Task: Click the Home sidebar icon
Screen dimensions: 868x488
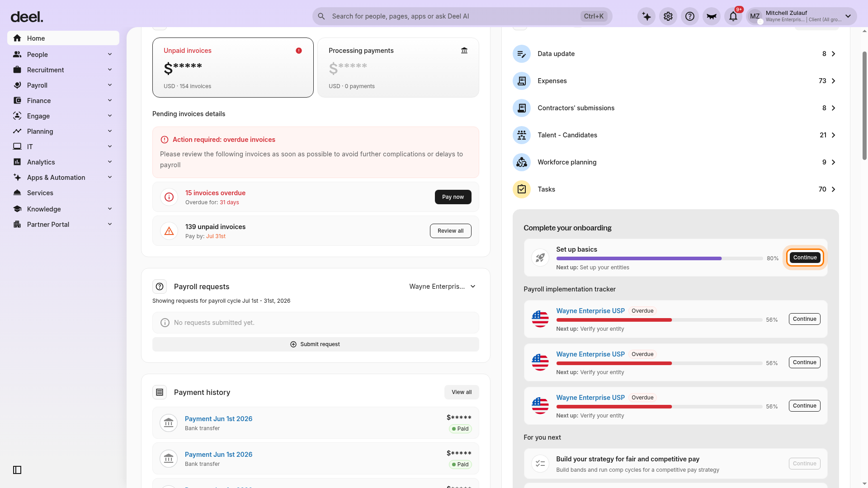Action: 17,38
